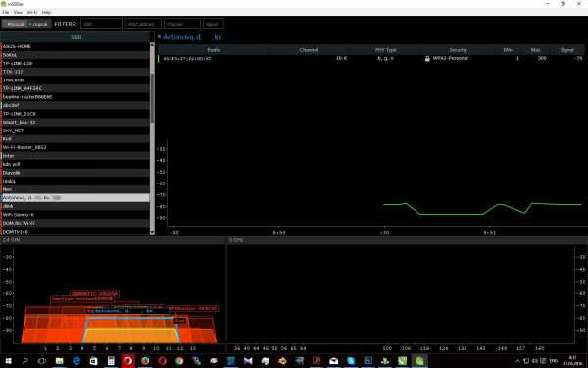Open the Channel filter box
This screenshot has width=588, height=368.
pyautogui.click(x=182, y=24)
